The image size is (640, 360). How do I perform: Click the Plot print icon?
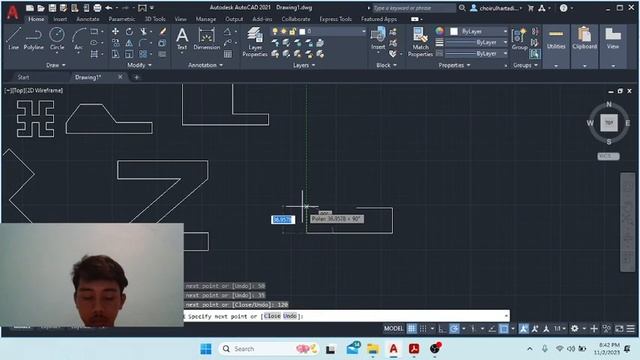click(97, 8)
